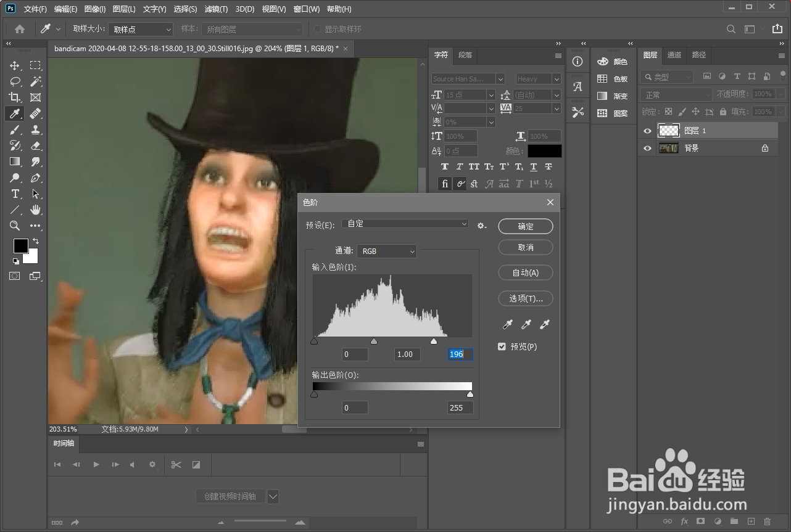Select the Magic Wand tool
The width and height of the screenshot is (791, 532).
pos(36,81)
